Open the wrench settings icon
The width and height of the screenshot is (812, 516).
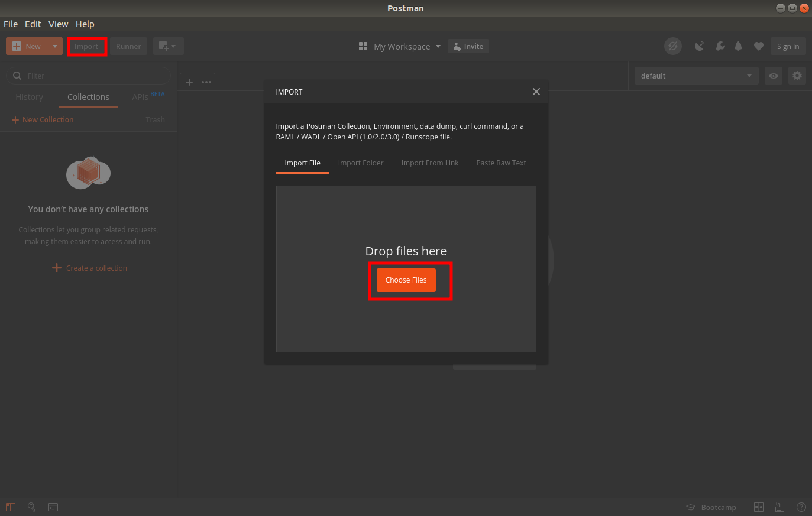click(720, 46)
